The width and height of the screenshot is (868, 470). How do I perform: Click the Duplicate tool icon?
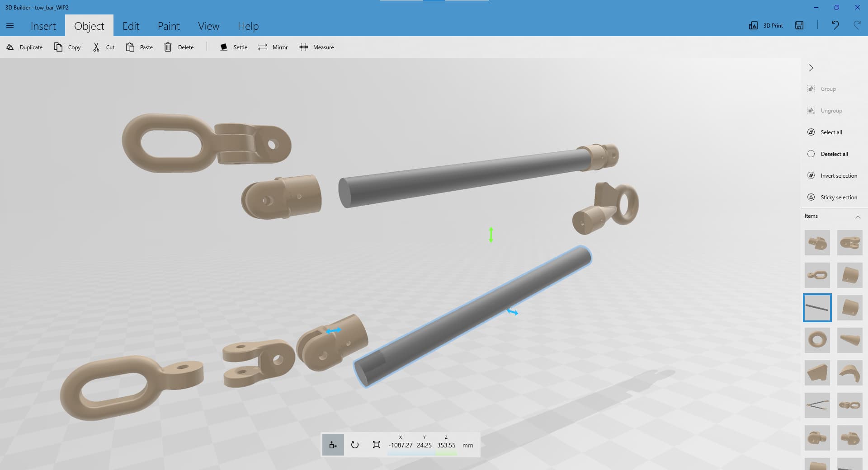pyautogui.click(x=10, y=47)
